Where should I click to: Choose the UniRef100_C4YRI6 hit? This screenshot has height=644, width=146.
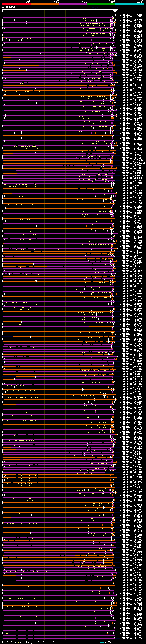point(131,63)
